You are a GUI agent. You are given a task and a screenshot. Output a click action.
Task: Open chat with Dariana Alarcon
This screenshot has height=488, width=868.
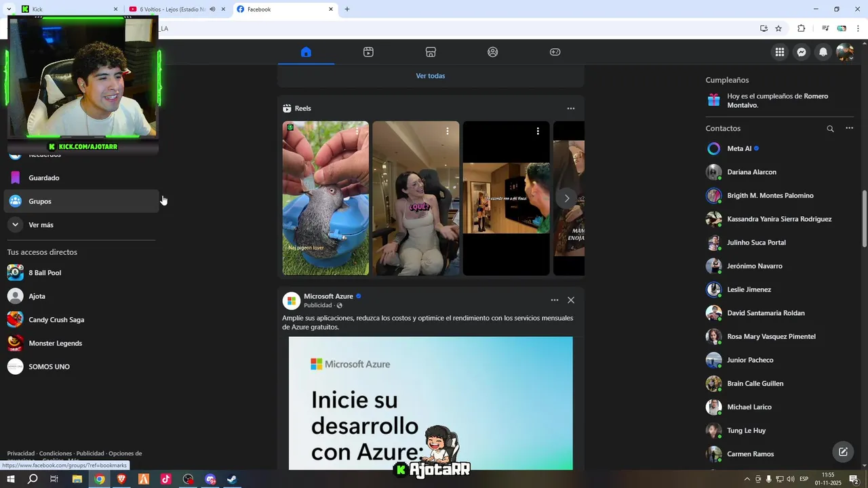(x=780, y=172)
